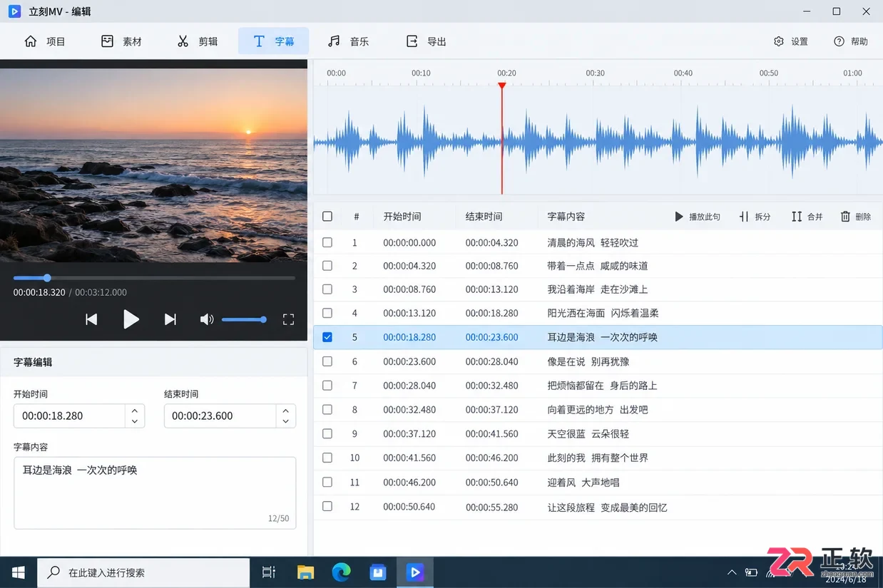Screen dimensions: 883x588
Task: Open 设置 settings
Action: (791, 41)
